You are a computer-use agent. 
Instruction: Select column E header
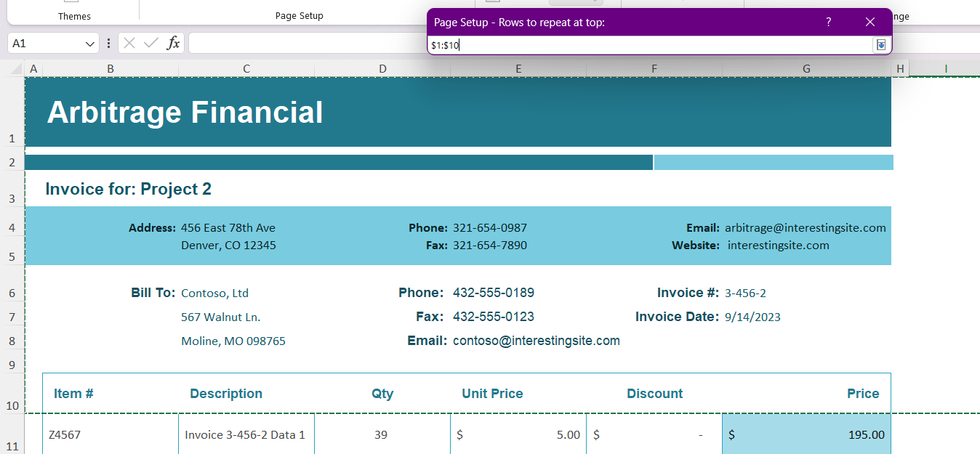518,69
